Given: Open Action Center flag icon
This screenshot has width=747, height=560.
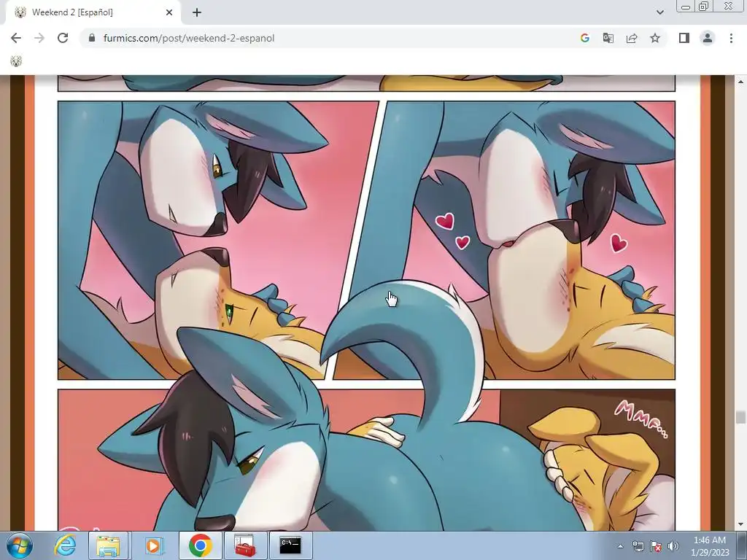Looking at the screenshot, I should point(656,546).
